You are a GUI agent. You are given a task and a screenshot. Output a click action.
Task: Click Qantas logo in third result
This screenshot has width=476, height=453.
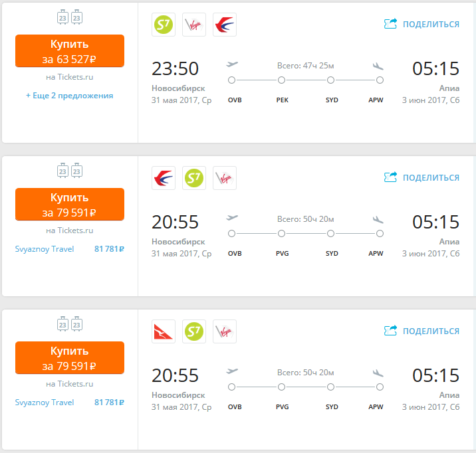pos(164,331)
